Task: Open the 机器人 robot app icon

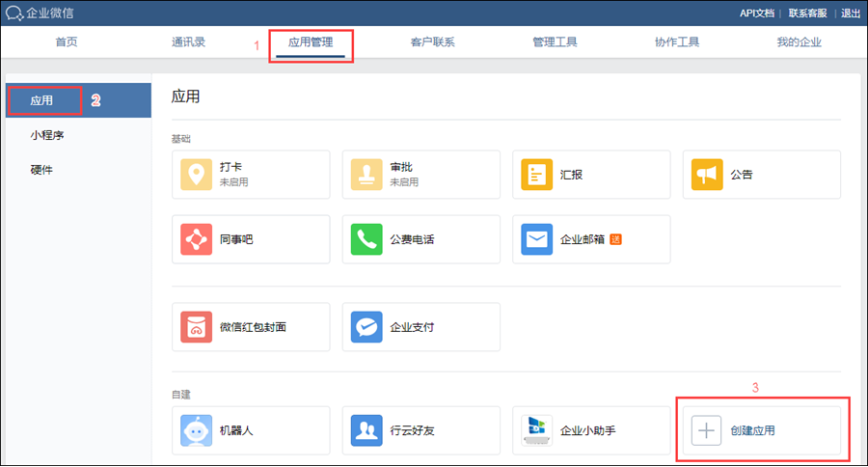Action: coord(197,430)
